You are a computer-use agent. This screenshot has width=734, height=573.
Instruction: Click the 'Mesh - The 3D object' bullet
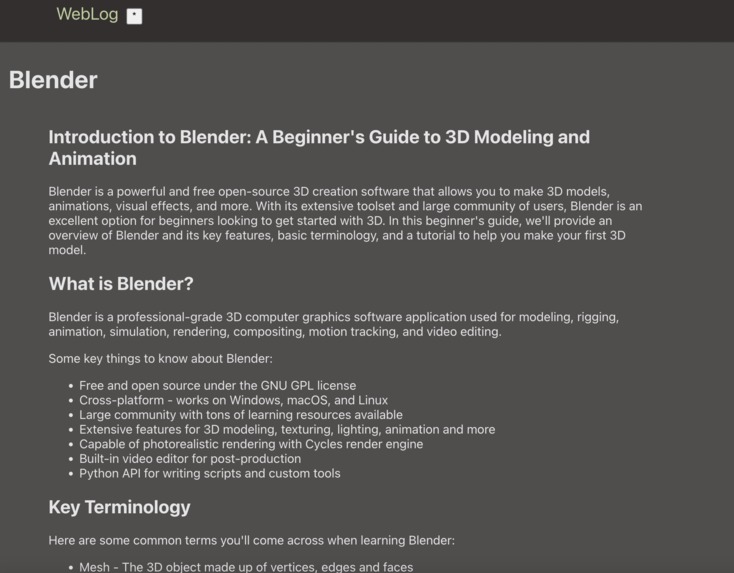[246, 567]
